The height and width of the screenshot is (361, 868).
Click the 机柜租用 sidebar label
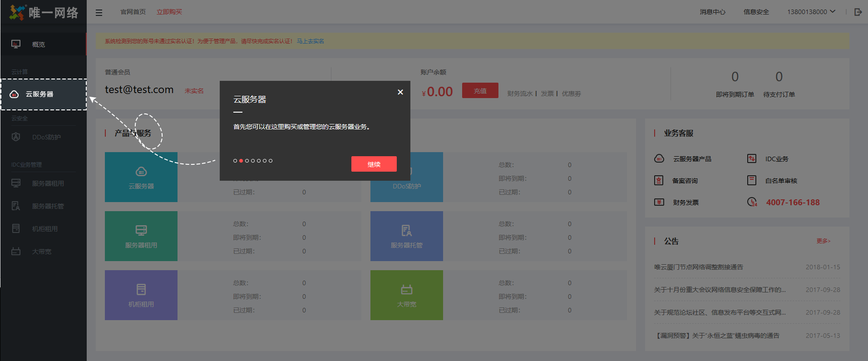click(x=45, y=229)
